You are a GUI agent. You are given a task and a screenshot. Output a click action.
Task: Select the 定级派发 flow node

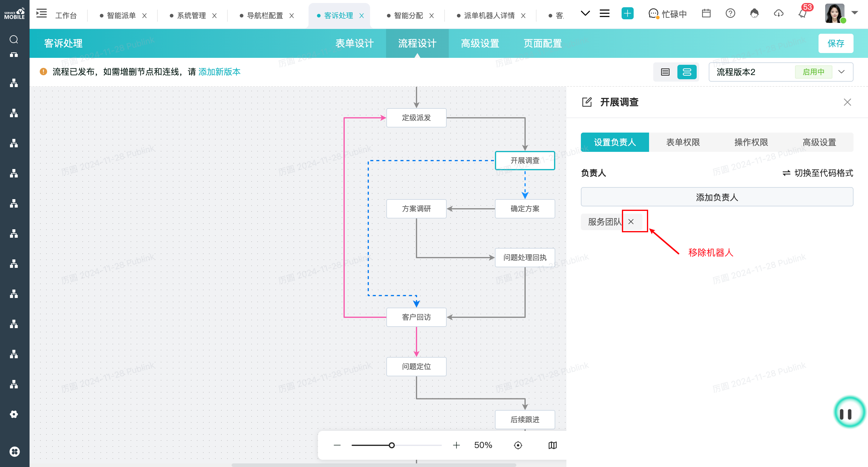click(x=416, y=118)
